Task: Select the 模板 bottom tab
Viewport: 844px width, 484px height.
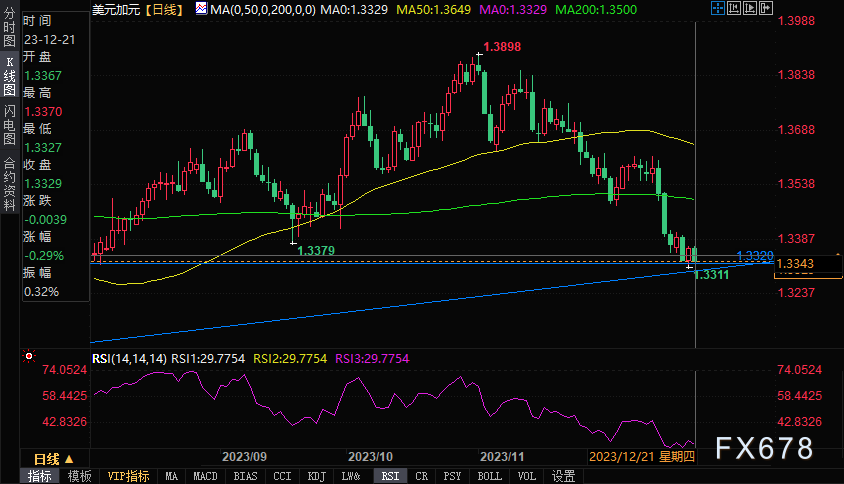Action: (80, 476)
